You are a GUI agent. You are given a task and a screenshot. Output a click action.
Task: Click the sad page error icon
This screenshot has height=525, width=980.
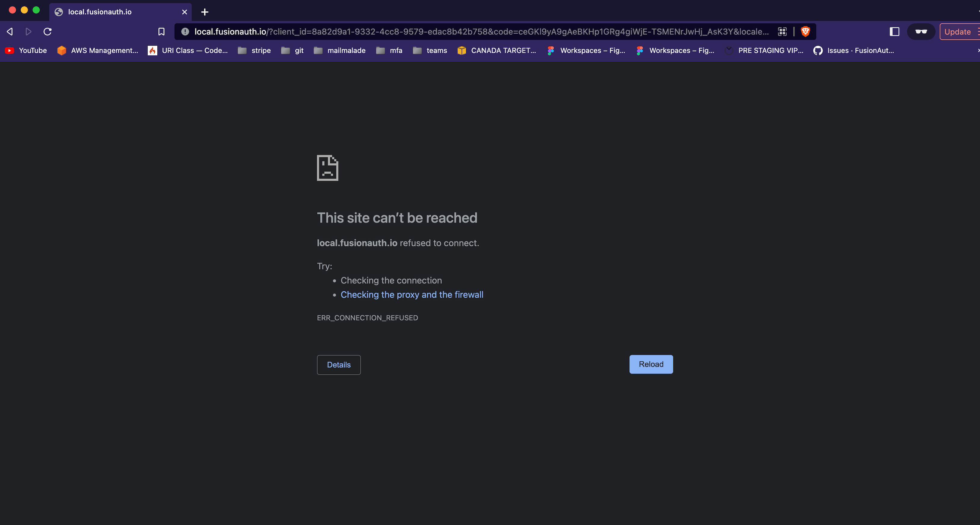point(328,168)
